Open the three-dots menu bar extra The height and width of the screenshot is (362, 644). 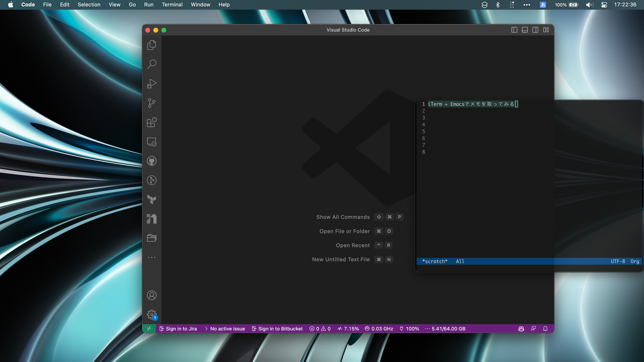[527, 5]
